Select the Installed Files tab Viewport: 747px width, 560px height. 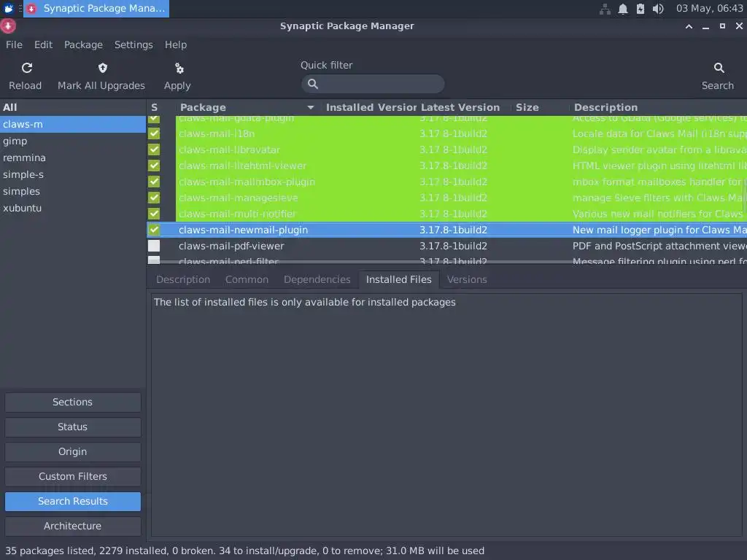tap(399, 279)
